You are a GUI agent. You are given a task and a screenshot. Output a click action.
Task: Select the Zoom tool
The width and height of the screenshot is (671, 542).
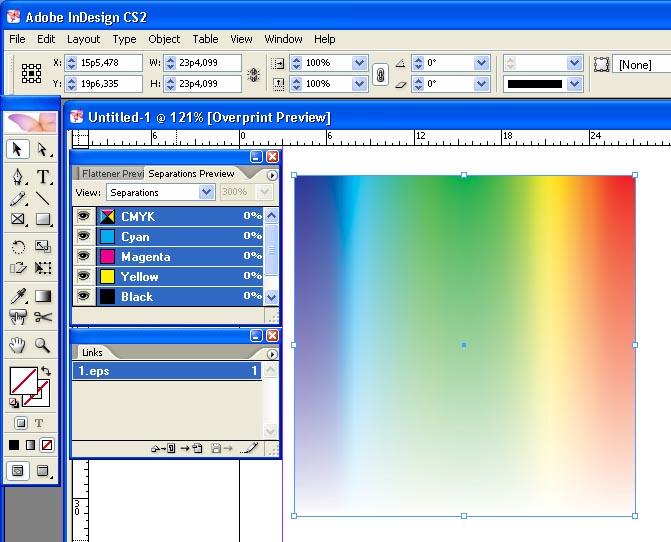(x=42, y=345)
